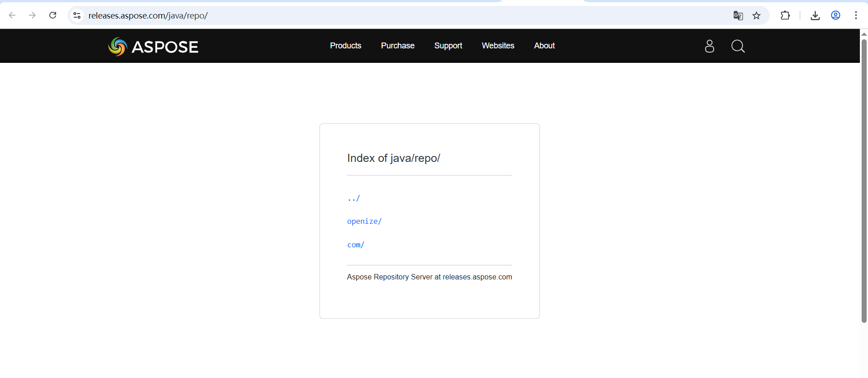Screen dimensions: 868x378
Task: Open the Chrome three-dot menu
Action: pyautogui.click(x=856, y=15)
